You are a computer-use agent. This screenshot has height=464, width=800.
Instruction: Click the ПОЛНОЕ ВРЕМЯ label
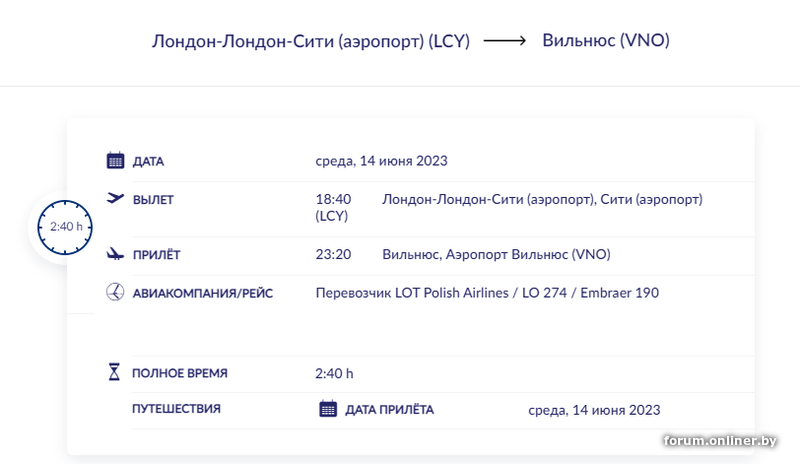click(x=180, y=373)
